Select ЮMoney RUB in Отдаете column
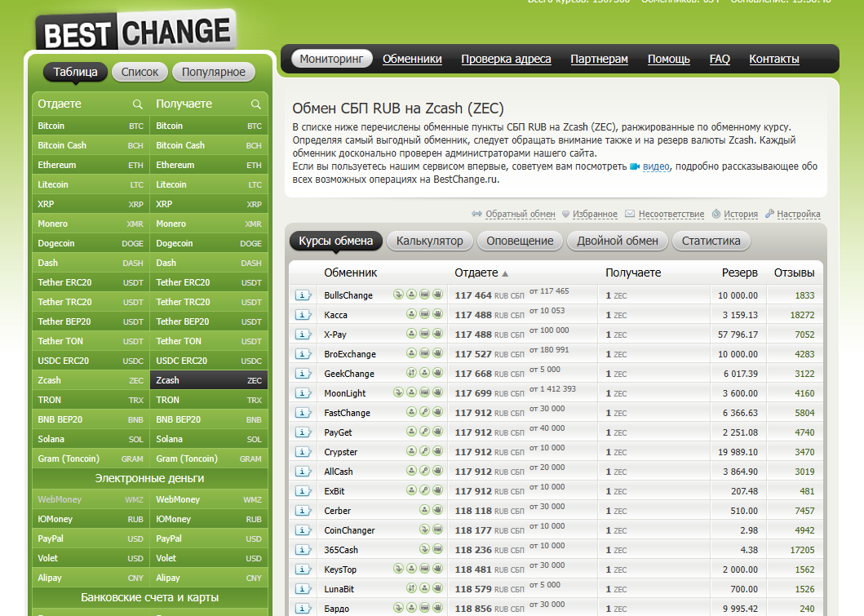This screenshot has width=864, height=616. click(x=91, y=519)
